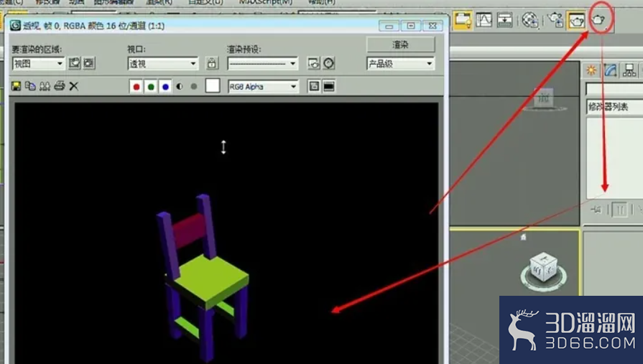Open Schematic View from main toolbar
Image resolution: width=643 pixels, height=364 pixels.
click(504, 19)
